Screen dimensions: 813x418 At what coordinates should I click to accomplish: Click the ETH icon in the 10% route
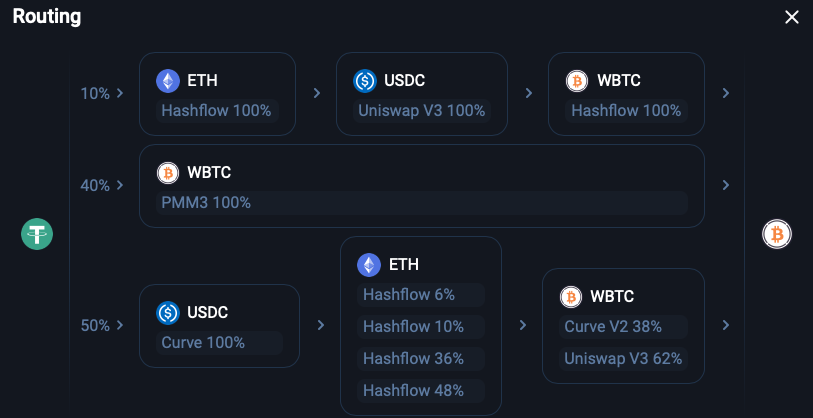pos(168,81)
